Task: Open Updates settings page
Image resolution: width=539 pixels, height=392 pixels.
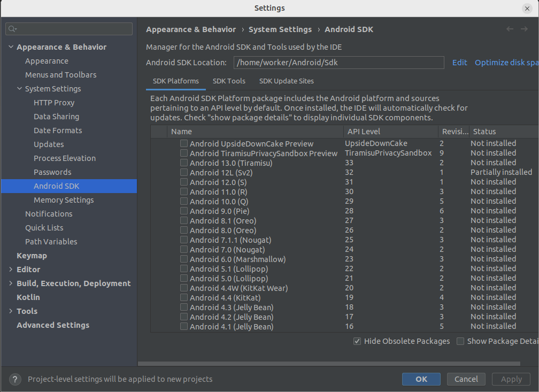Action: [x=49, y=144]
